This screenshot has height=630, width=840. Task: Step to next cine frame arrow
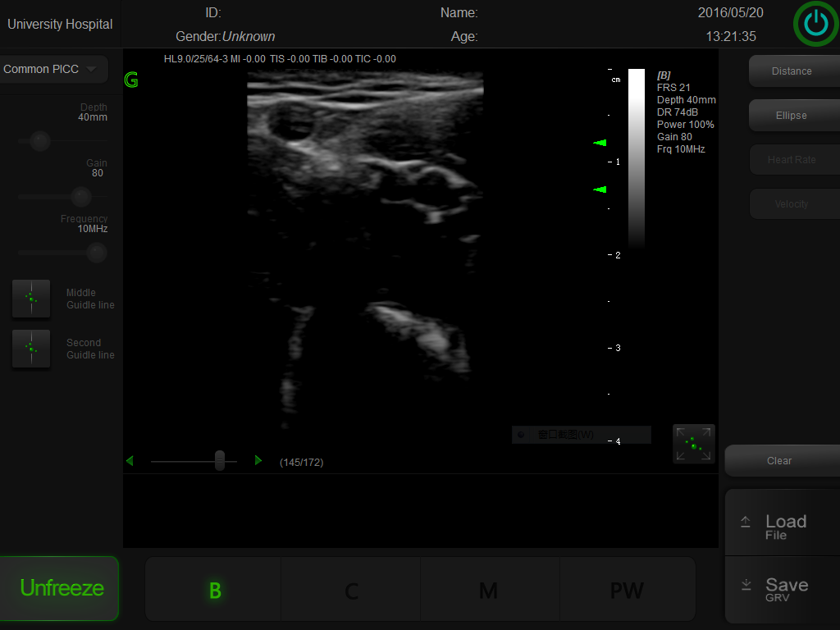[x=258, y=461]
